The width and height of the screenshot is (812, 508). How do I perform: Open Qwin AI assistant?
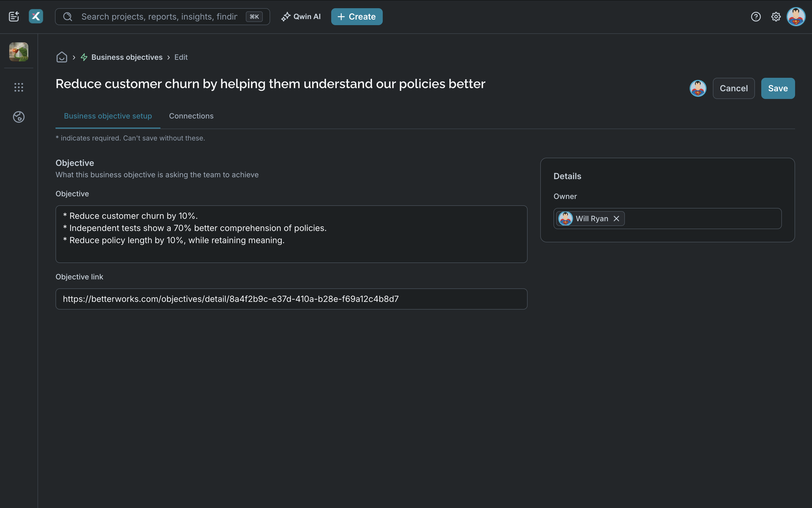(301, 16)
